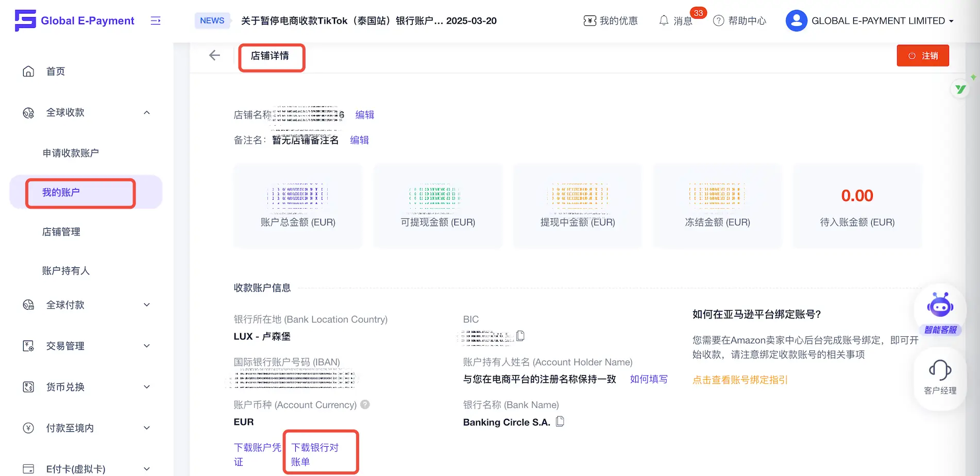Collapse the 全球收款 menu chevron
980x476 pixels.
pos(147,113)
